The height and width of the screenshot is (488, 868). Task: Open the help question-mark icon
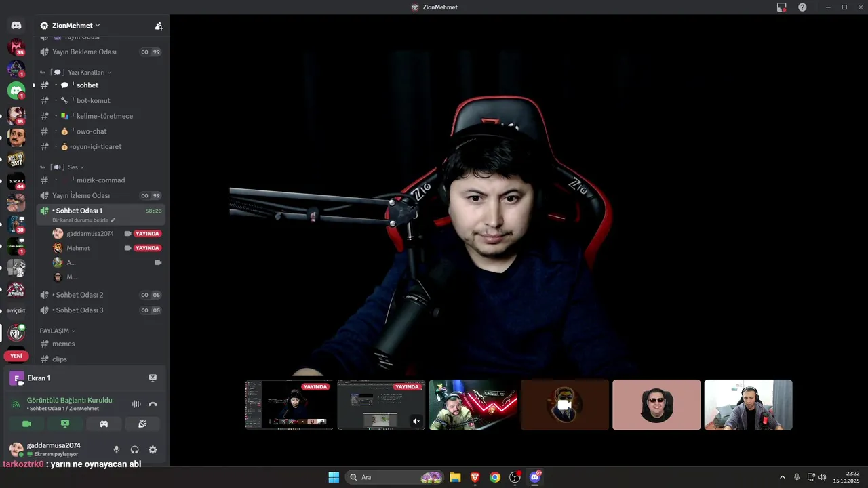[x=802, y=7]
